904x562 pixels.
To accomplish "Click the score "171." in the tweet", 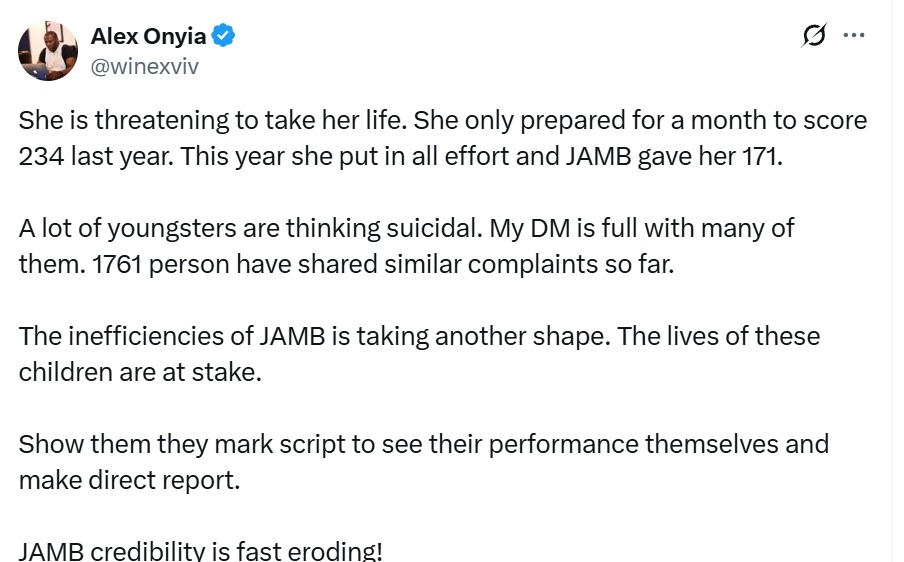I will [763, 156].
